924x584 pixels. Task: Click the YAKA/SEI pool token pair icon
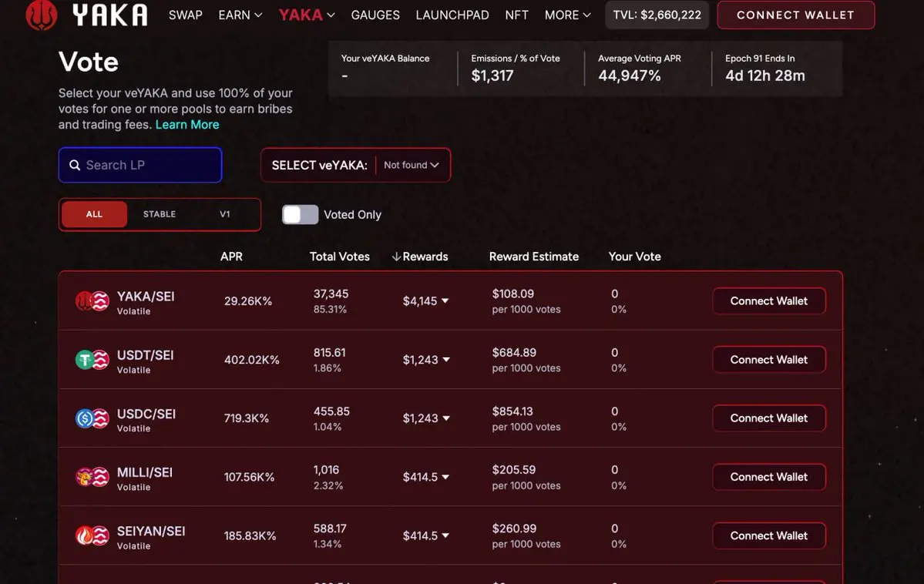point(92,301)
